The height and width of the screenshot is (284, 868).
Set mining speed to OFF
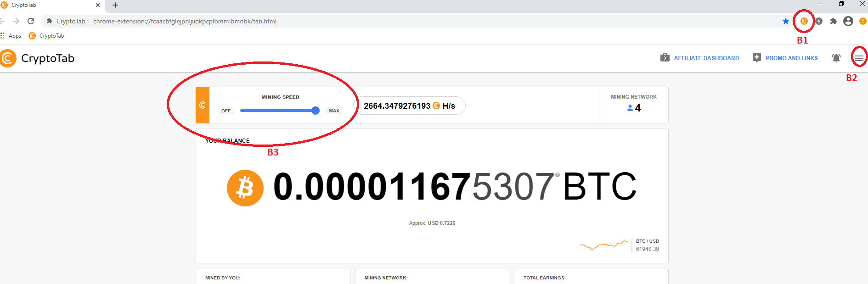(x=226, y=111)
